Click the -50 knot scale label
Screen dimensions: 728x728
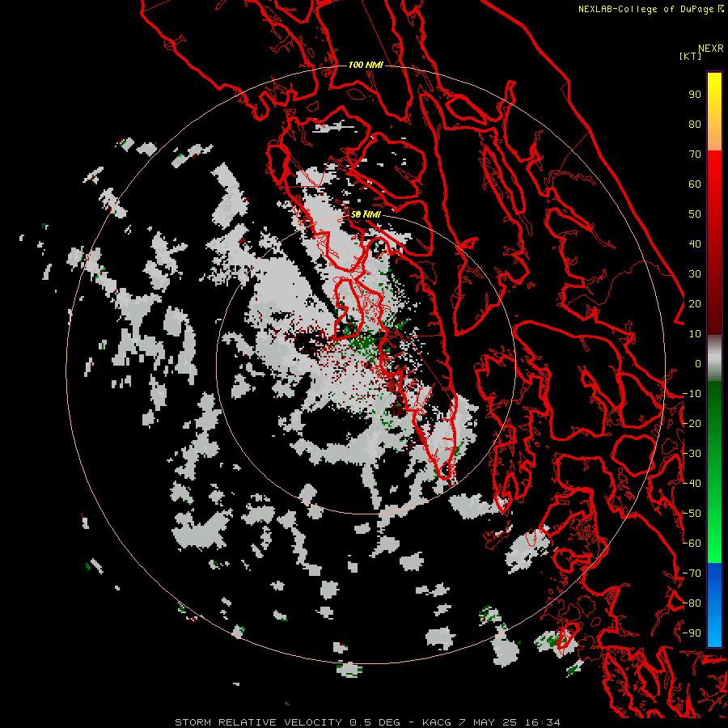click(692, 514)
